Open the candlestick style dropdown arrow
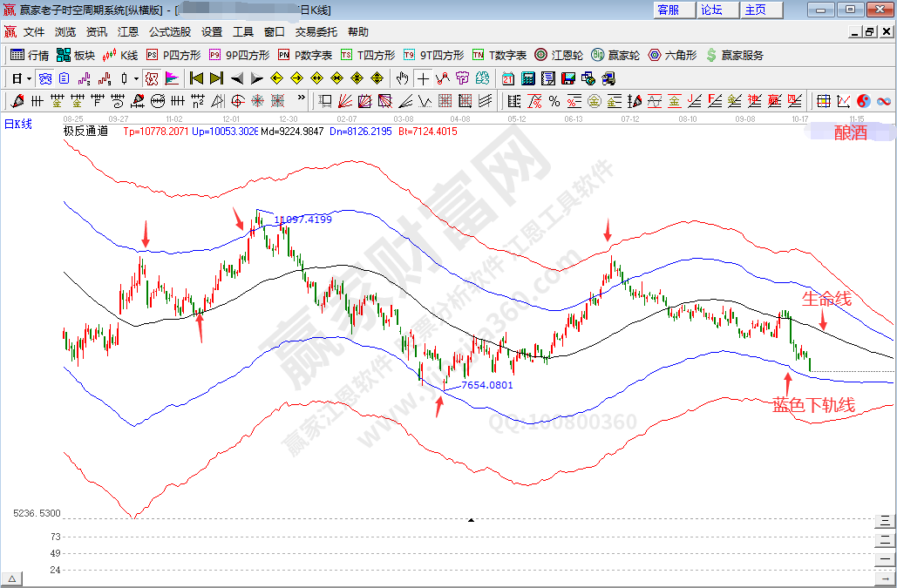Screen dimensions: 897x588 click(136, 78)
